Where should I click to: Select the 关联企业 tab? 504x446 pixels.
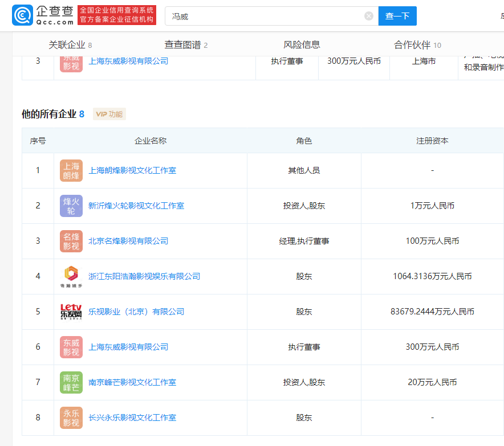pyautogui.click(x=64, y=44)
